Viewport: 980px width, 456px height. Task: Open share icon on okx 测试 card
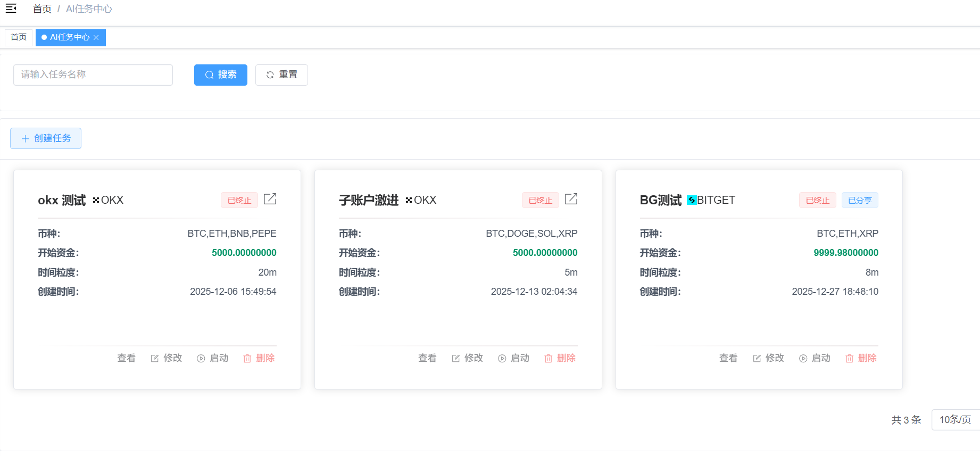pos(270,199)
